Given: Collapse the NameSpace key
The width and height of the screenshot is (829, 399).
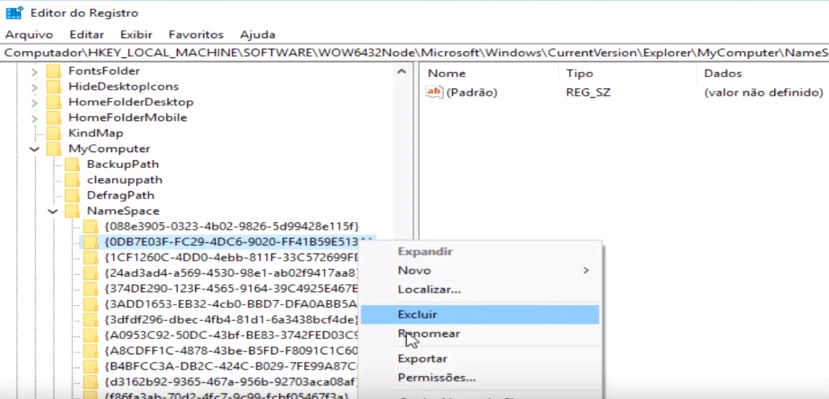Looking at the screenshot, I should click(53, 211).
